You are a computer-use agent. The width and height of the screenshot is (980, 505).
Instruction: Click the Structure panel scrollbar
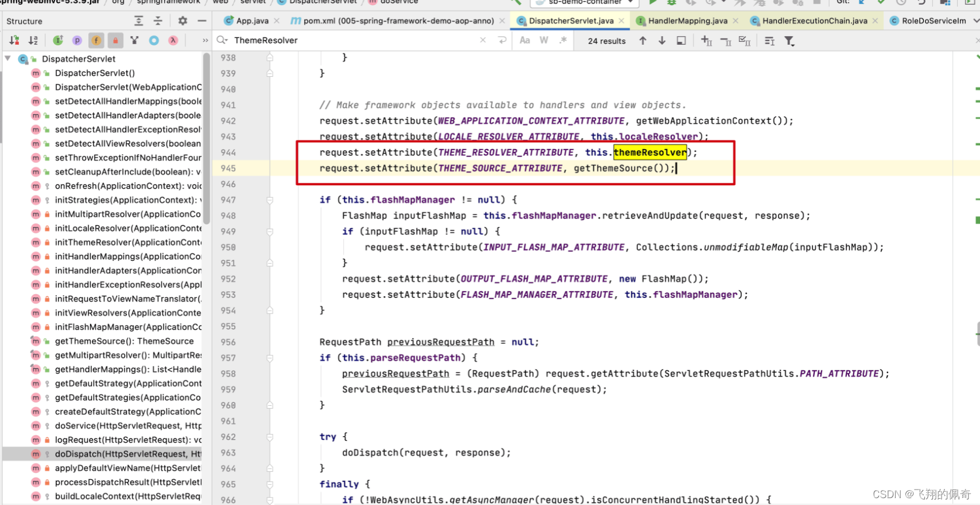207,139
